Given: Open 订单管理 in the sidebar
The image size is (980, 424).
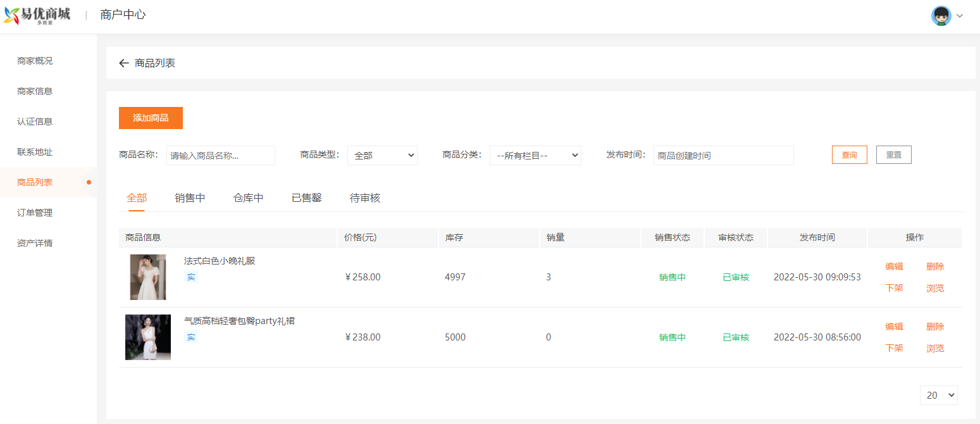Looking at the screenshot, I should pos(35,213).
